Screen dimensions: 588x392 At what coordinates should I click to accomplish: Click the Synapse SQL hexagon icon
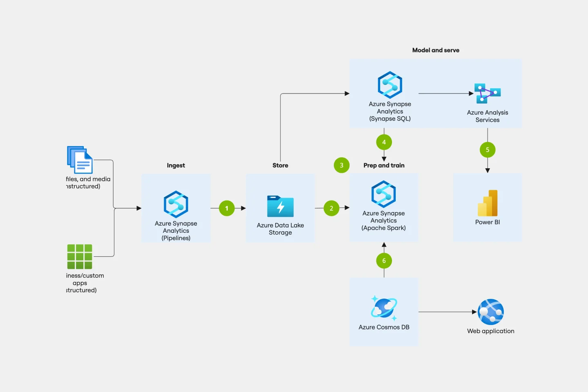click(x=390, y=85)
